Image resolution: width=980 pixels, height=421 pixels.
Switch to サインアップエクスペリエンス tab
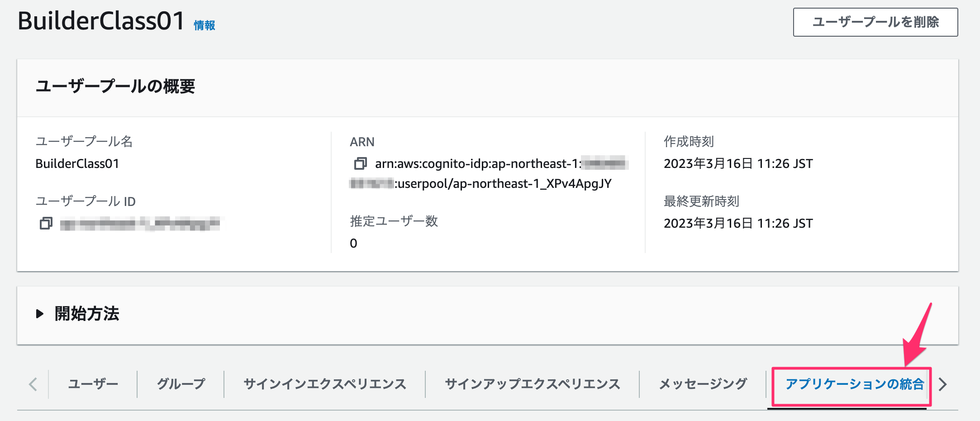533,384
